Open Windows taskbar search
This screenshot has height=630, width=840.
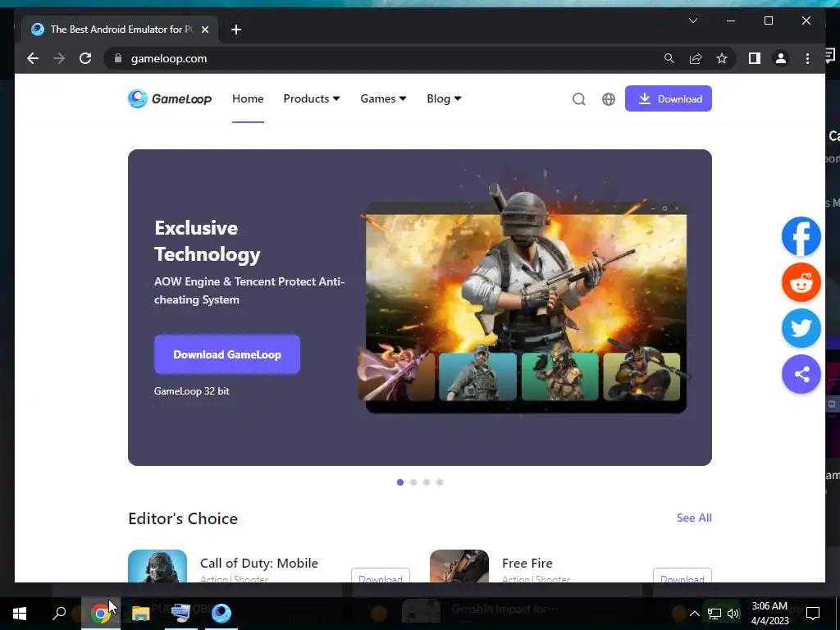tap(59, 614)
